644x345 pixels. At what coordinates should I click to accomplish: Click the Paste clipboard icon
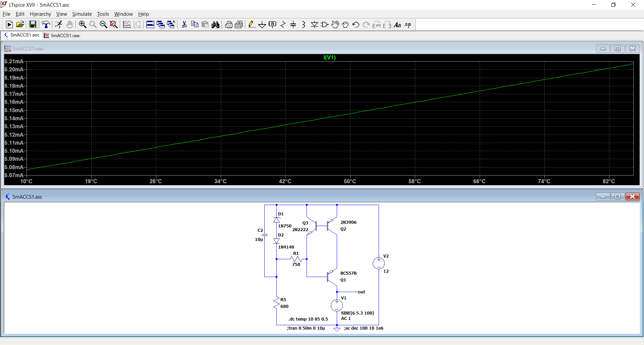point(205,24)
